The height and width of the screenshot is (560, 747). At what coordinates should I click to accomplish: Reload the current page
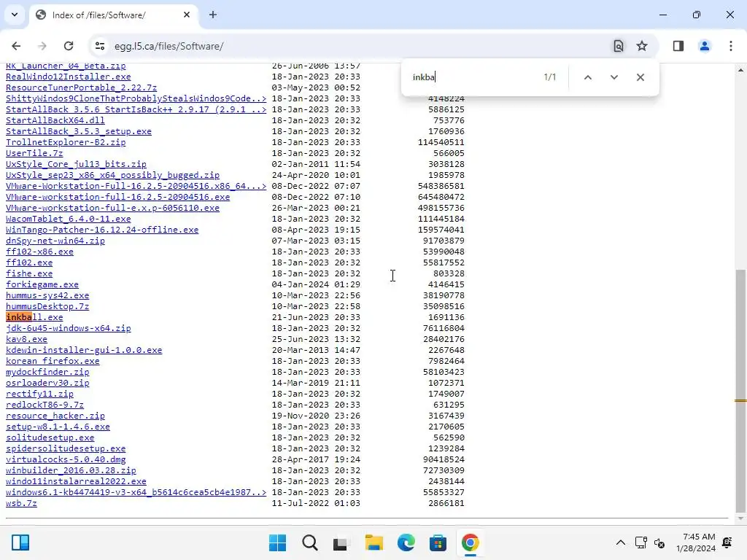point(69,46)
